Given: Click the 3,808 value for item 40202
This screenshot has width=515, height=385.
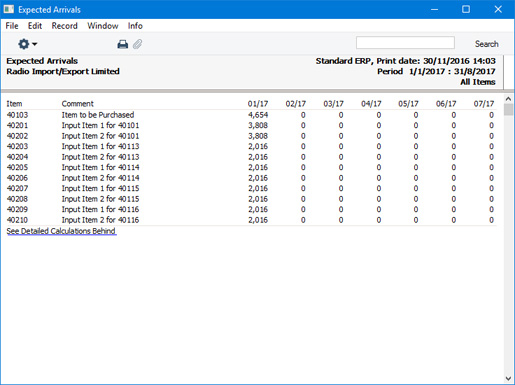Looking at the screenshot, I should 258,136.
